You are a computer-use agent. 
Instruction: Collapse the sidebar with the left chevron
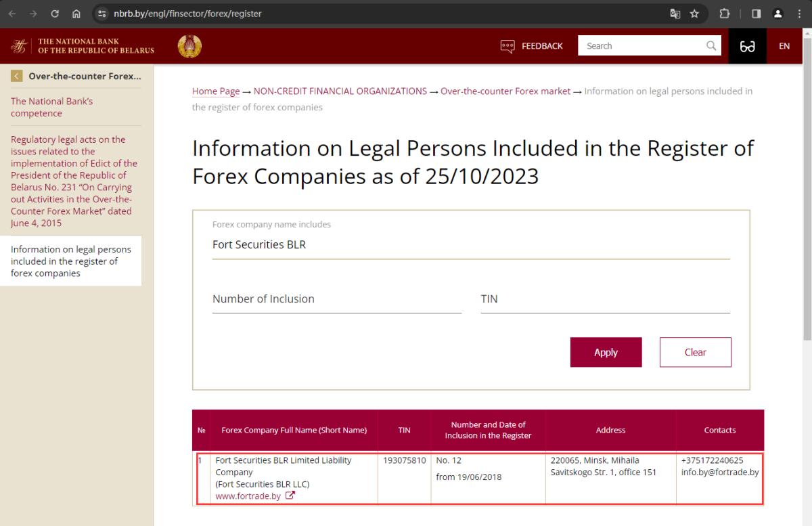[x=16, y=76]
